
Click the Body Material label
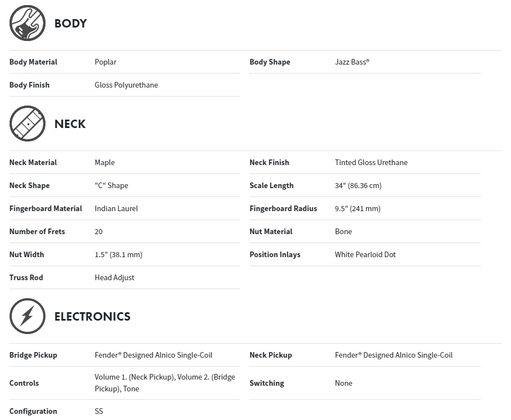[x=33, y=62]
